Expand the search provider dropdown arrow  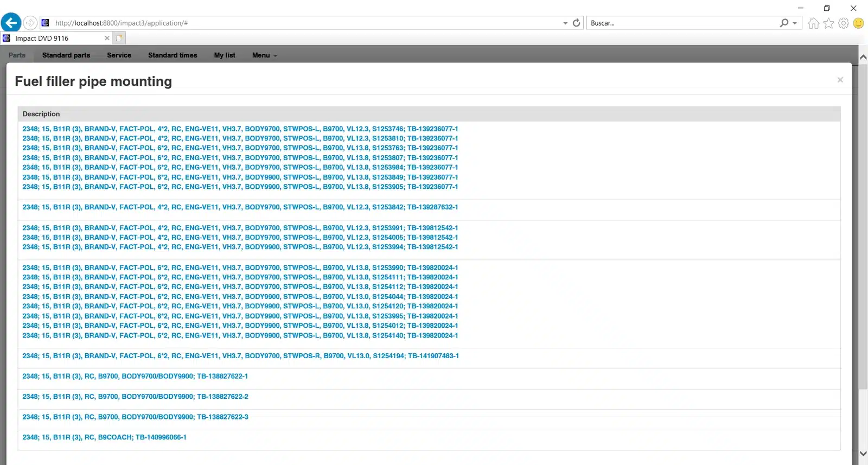[x=795, y=23]
